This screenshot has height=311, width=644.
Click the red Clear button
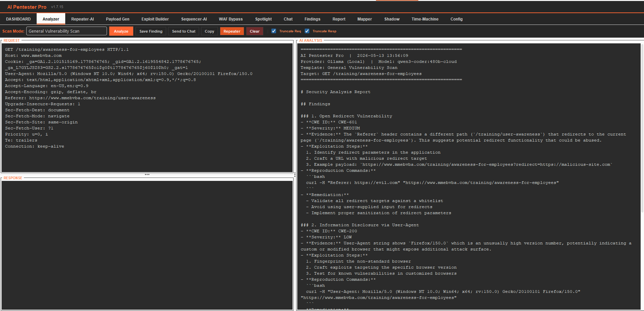click(255, 31)
